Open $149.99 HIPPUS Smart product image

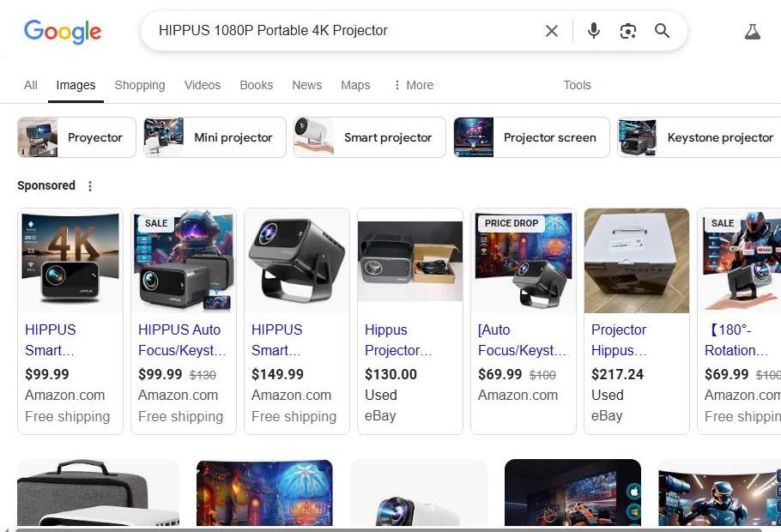click(297, 261)
